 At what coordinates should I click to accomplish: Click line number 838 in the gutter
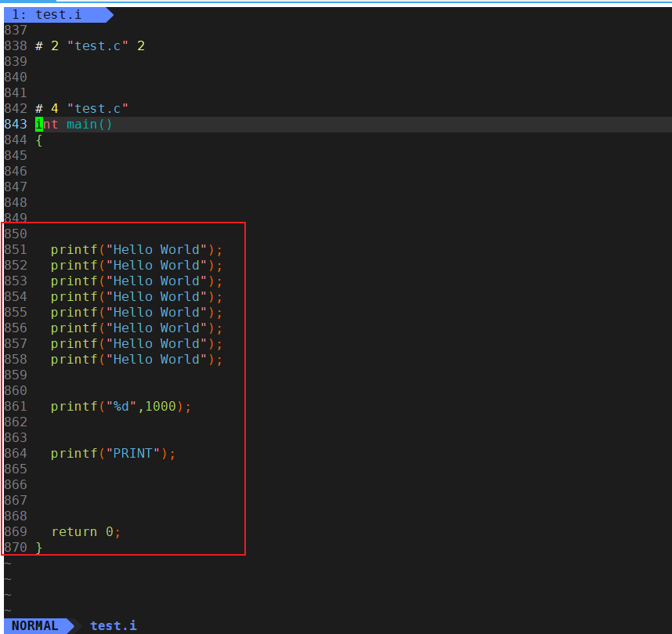point(16,46)
